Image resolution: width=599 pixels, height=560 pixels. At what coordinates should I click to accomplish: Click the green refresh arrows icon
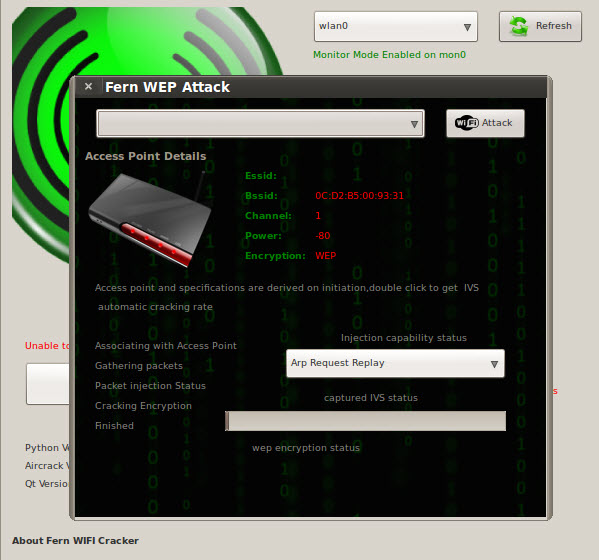point(518,26)
